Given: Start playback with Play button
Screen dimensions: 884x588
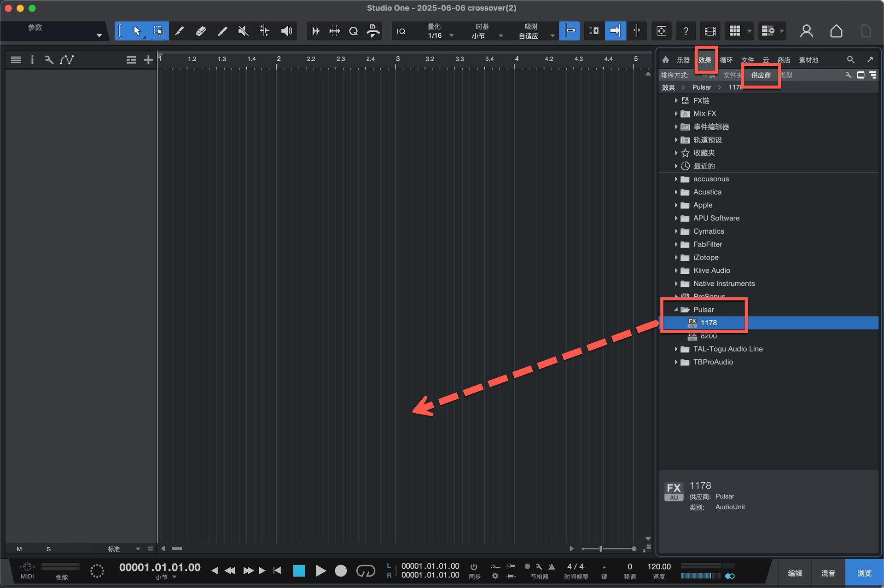Looking at the screenshot, I should 321,571.
